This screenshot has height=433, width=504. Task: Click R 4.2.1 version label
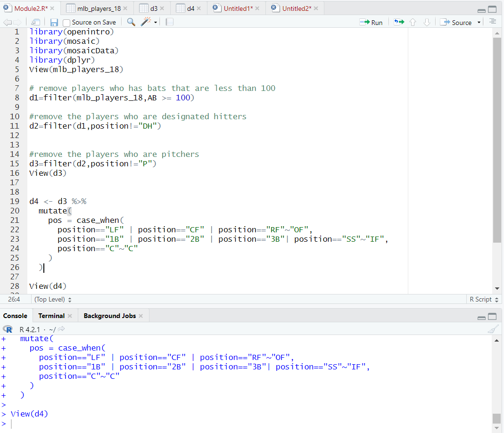[x=30, y=329]
